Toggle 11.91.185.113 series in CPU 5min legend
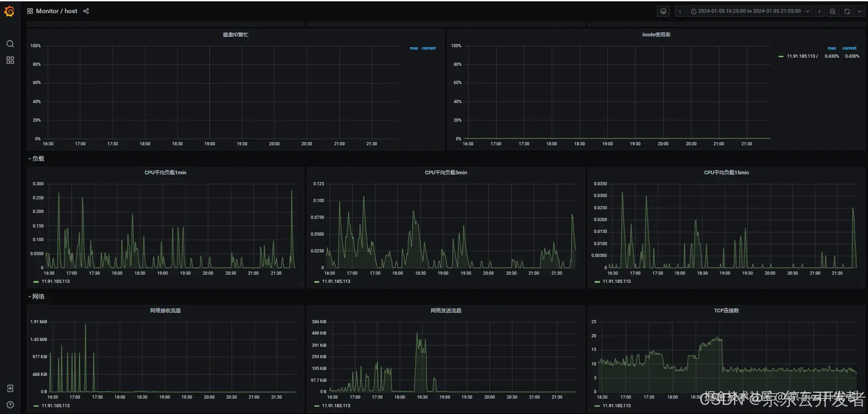 click(x=336, y=281)
